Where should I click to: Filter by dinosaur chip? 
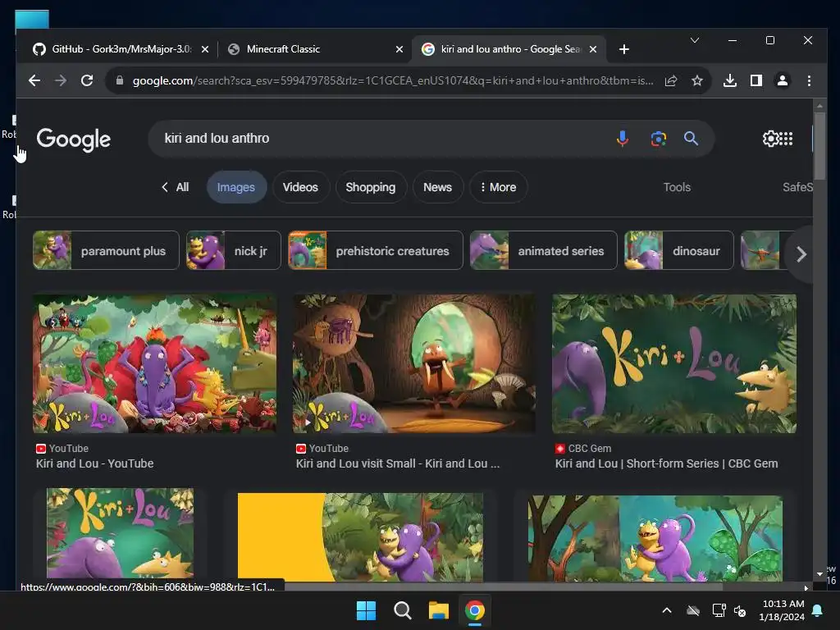[x=678, y=251]
